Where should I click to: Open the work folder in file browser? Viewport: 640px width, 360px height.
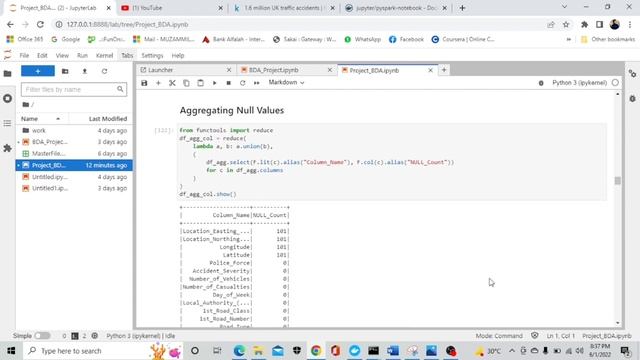tap(74, 131)
